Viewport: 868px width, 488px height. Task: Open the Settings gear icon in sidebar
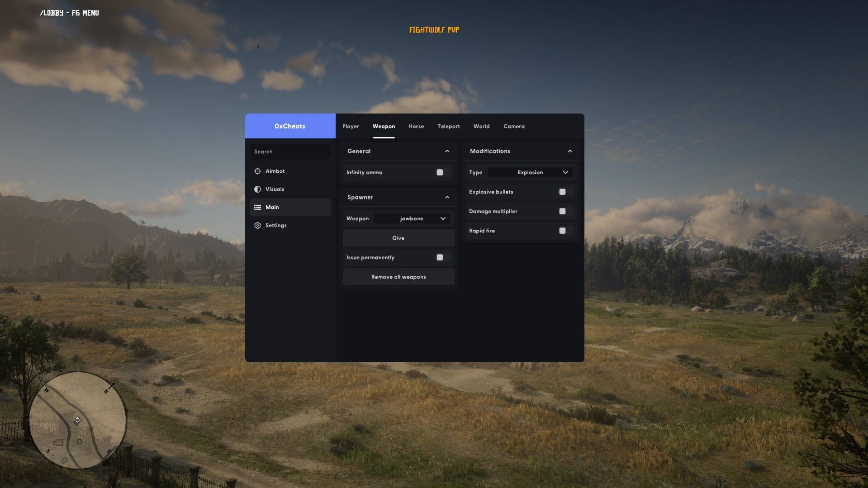tap(257, 225)
